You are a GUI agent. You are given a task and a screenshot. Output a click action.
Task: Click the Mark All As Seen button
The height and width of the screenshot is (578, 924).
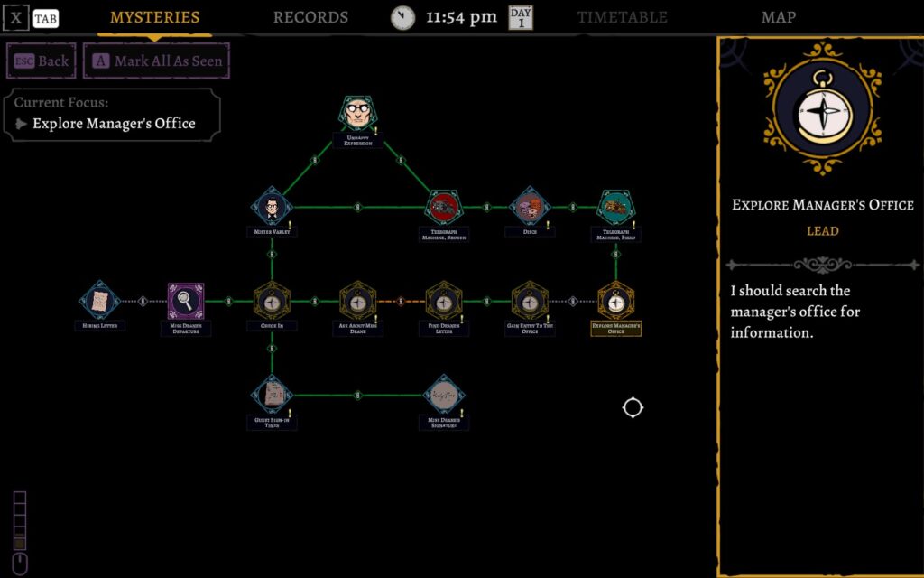[157, 61]
